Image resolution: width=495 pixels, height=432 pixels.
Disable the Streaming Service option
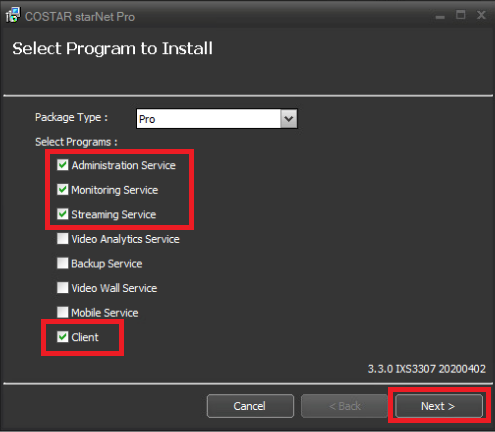(x=63, y=214)
